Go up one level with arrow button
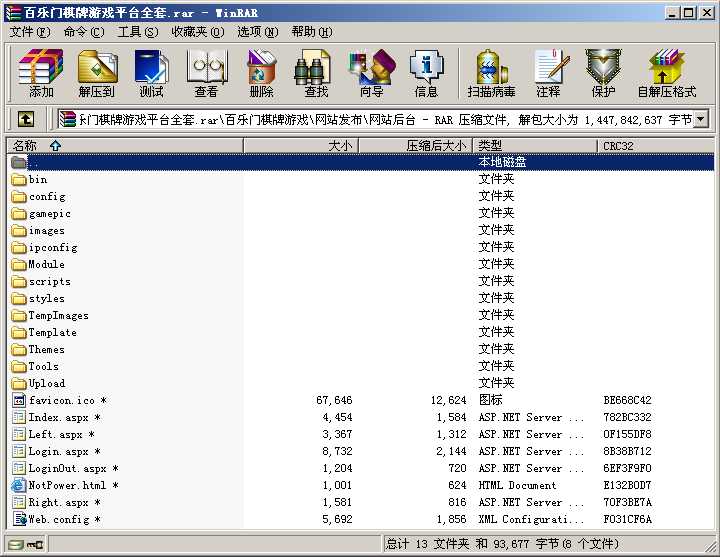This screenshot has width=720, height=557. [x=26, y=119]
